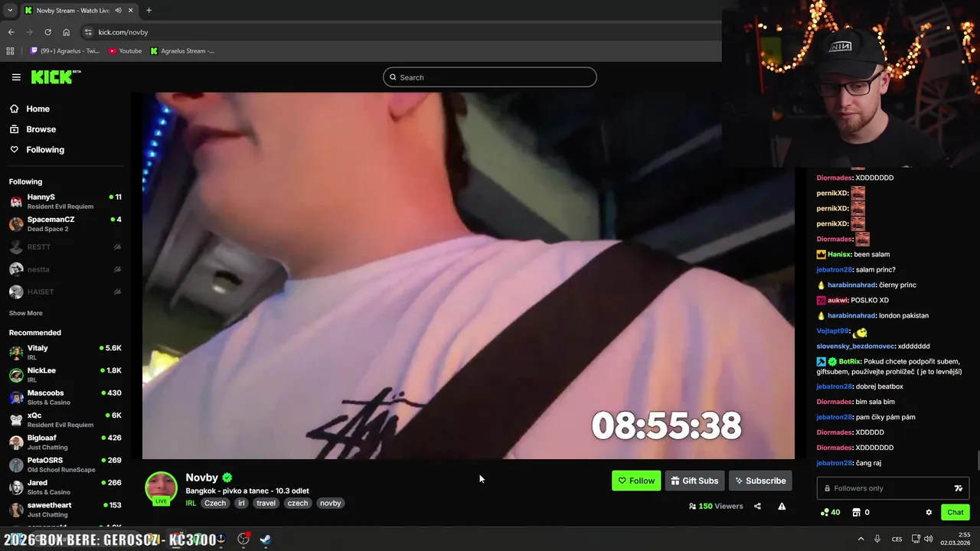980x551 pixels.
Task: Reload the current page
Action: [x=47, y=32]
